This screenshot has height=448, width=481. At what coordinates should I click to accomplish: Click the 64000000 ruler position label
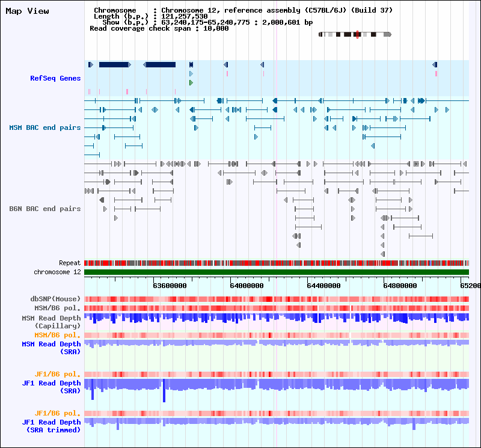[247, 286]
